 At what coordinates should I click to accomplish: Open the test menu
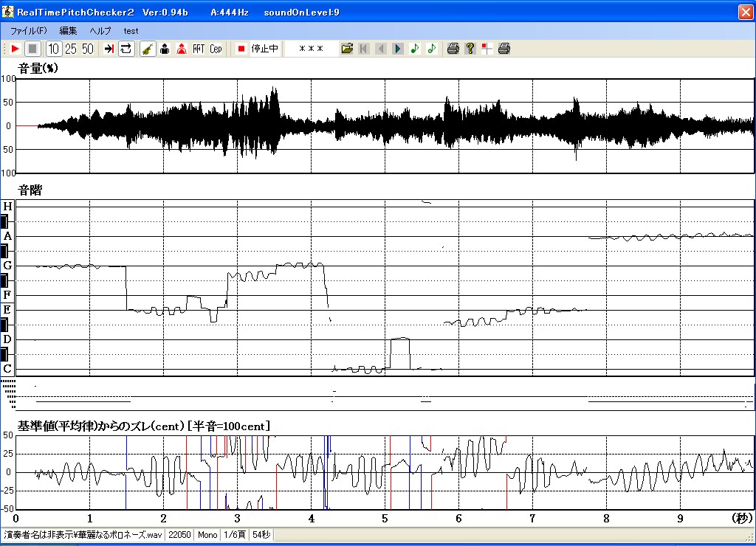131,31
